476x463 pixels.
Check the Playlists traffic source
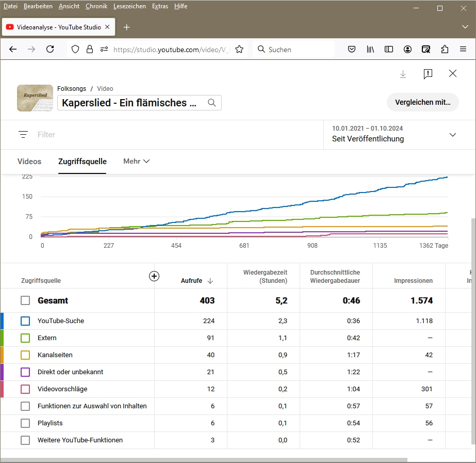pos(25,423)
